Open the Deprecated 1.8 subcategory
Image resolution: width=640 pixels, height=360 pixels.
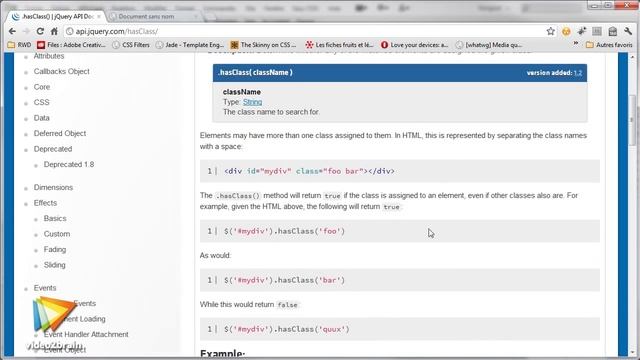pos(69,164)
